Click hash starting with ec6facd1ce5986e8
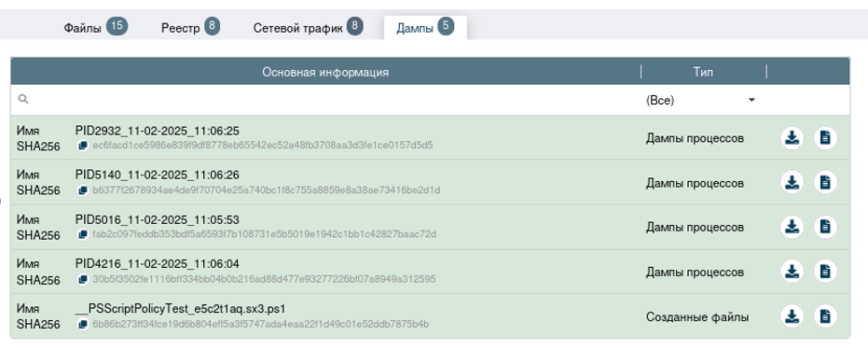The height and width of the screenshot is (350, 868). [x=263, y=146]
